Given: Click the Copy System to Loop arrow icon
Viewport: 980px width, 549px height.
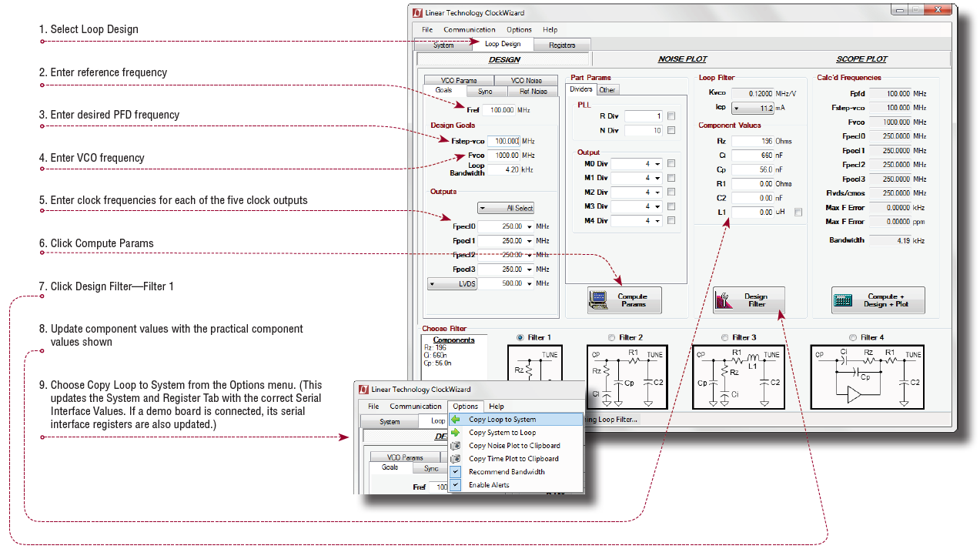Looking at the screenshot, I should tap(456, 433).
